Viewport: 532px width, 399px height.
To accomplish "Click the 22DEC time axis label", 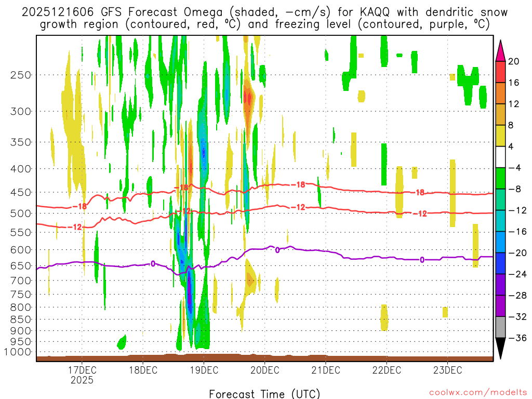I will (387, 370).
